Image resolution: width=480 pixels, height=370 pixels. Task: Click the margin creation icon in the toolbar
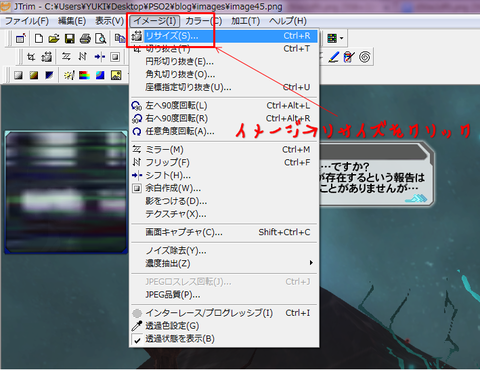coord(115,57)
